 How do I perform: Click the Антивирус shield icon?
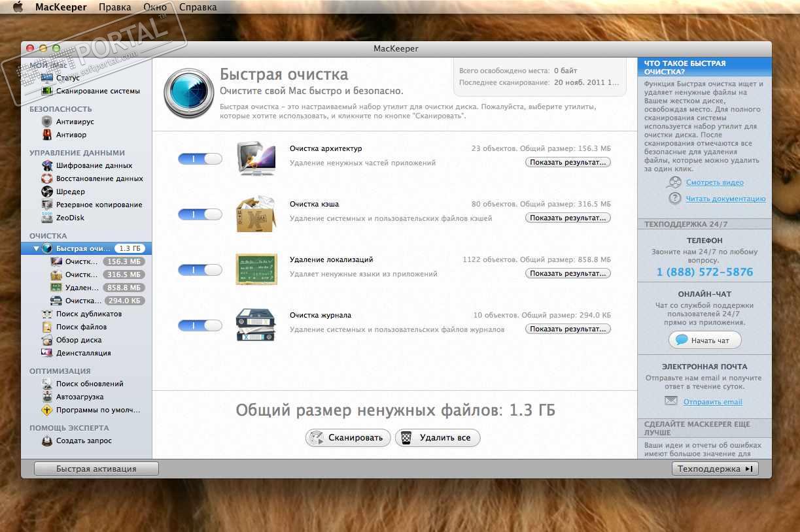(46, 122)
